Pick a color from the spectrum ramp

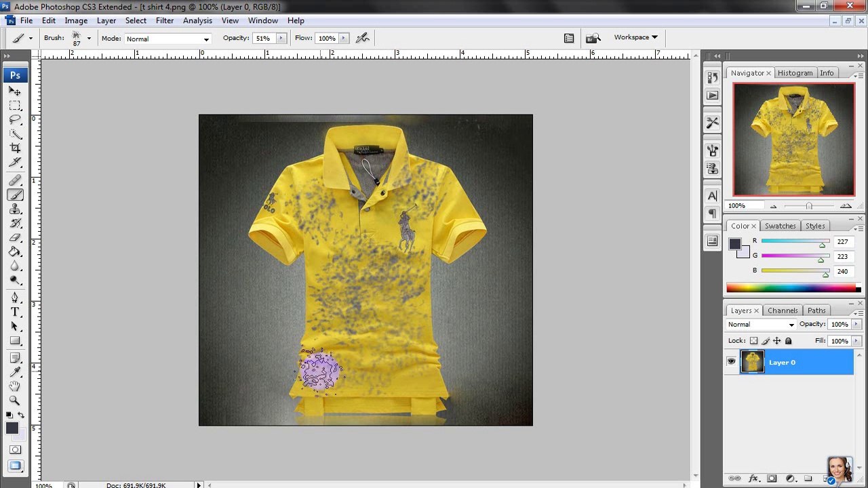coord(791,288)
